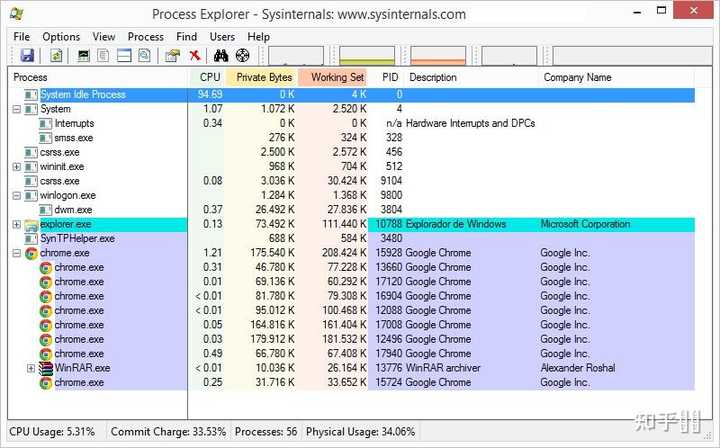
Task: Click Commit Charge 33.53% in status bar
Action: pyautogui.click(x=169, y=432)
